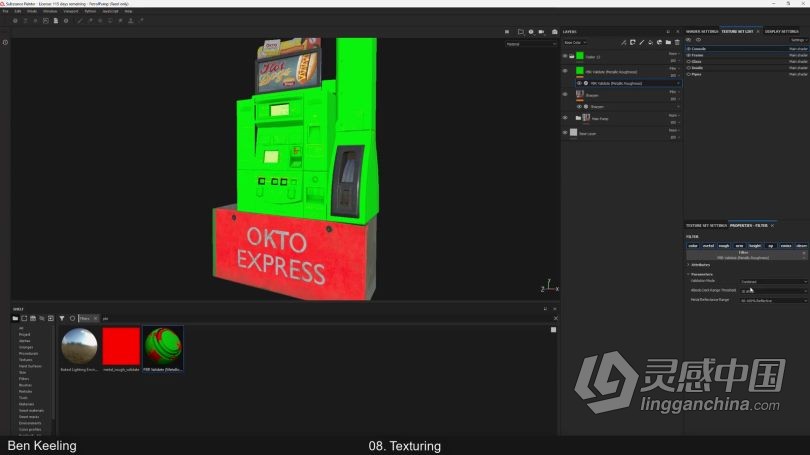Click the video camera icon above viewport

[x=541, y=32]
